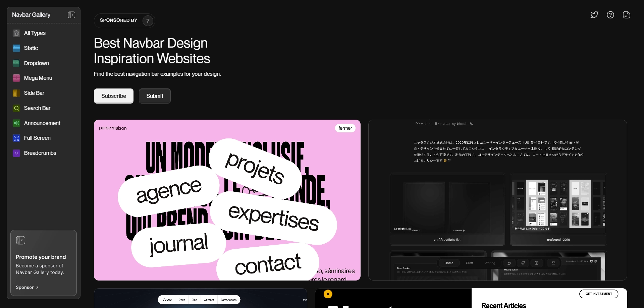This screenshot has width=644, height=308.
Task: Click the Announcement speaker icon in sidebar
Action: point(16,123)
